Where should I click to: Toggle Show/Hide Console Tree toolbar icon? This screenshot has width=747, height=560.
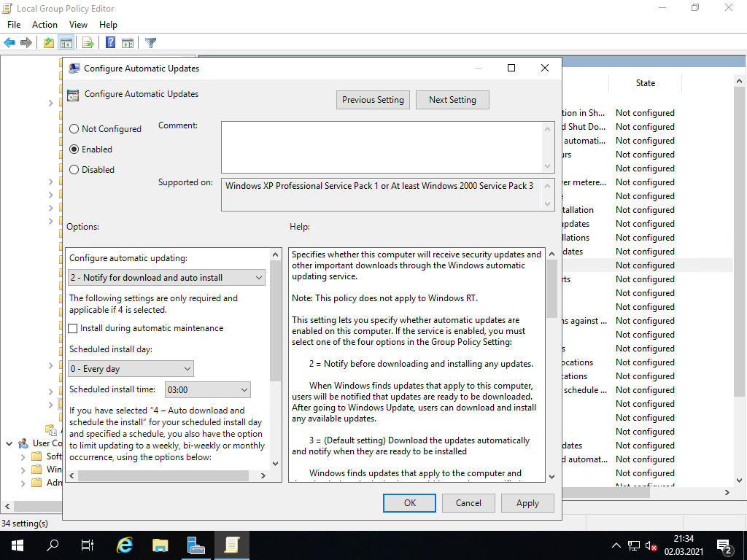66,43
